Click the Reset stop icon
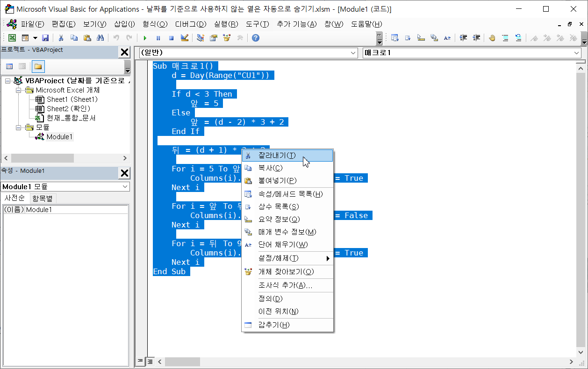 tap(171, 38)
